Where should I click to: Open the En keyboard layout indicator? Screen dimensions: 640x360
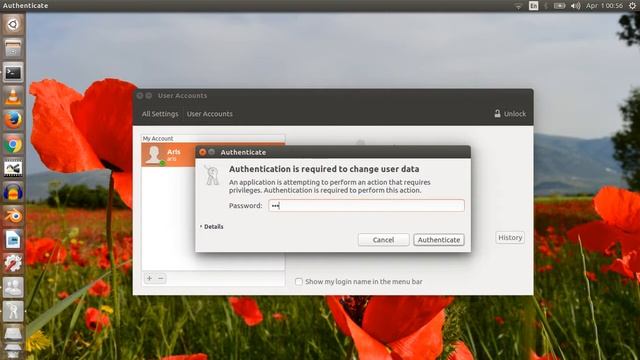point(533,6)
